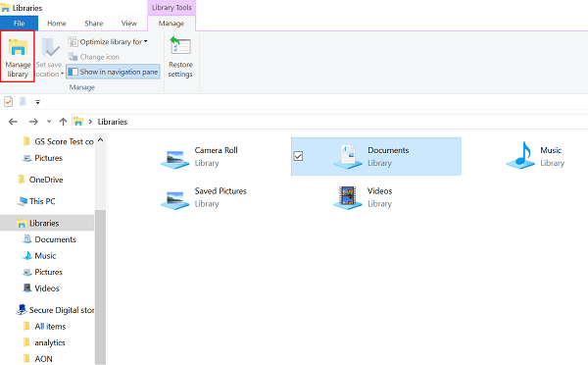Expand the recent locations chevron

[x=49, y=122]
